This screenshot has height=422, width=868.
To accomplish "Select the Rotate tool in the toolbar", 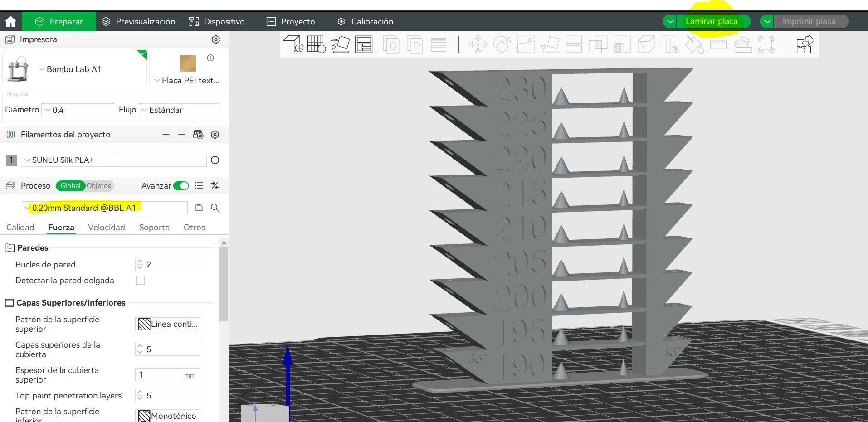I will tap(502, 44).
